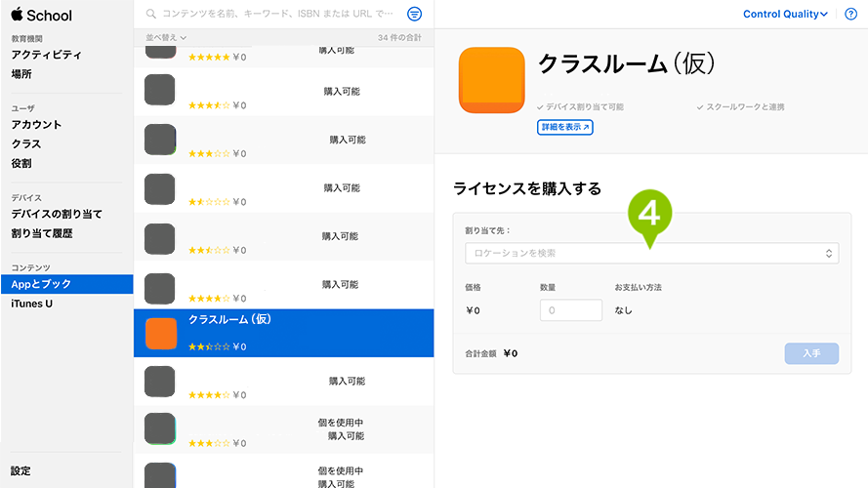Image resolution: width=868 pixels, height=488 pixels.
Task: Go to アクティビティ in sidebar
Action: tap(47, 55)
